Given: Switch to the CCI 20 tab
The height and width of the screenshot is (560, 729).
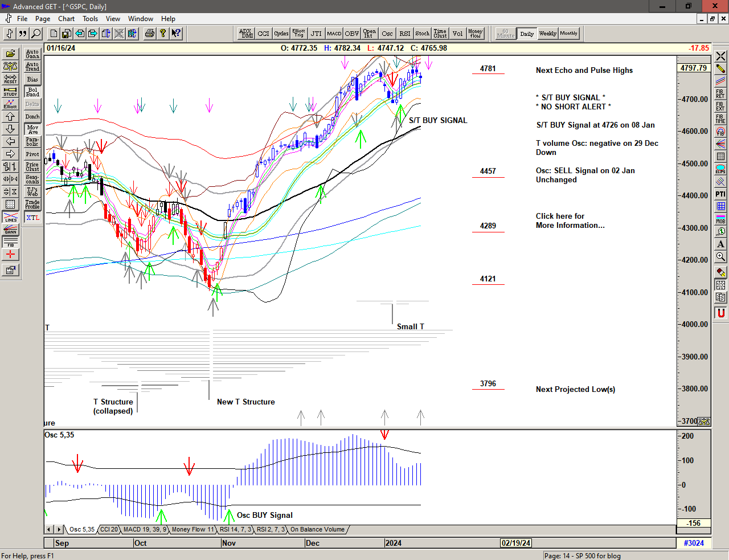Looking at the screenshot, I should pos(109,529).
